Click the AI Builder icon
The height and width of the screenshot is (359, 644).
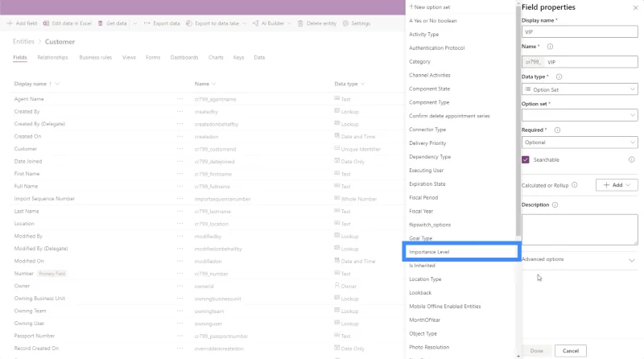[255, 23]
